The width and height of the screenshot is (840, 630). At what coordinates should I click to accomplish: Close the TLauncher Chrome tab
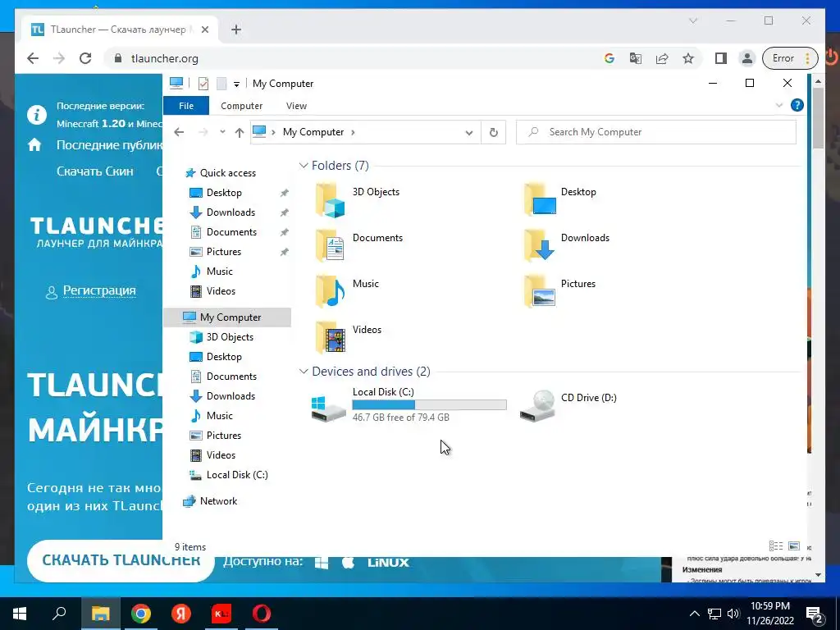pos(204,30)
